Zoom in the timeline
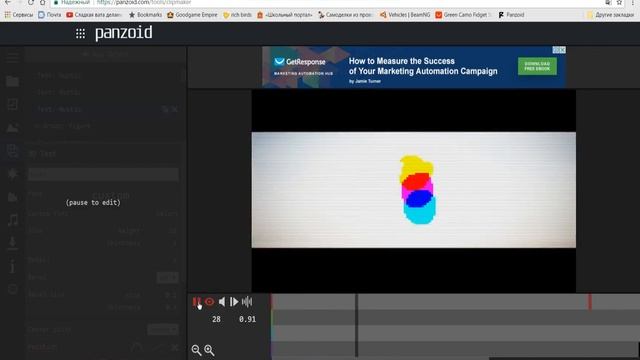Screen dimensions: 640x360 click(209, 350)
